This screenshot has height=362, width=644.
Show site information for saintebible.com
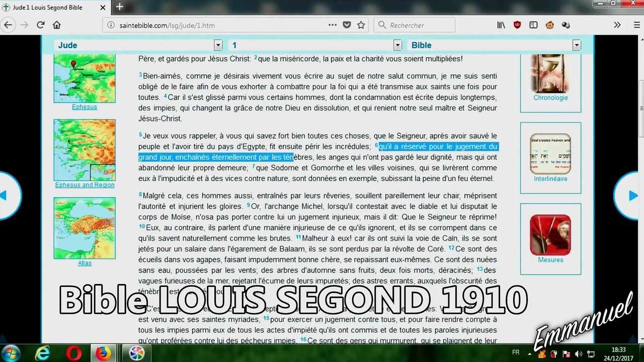coord(111,25)
